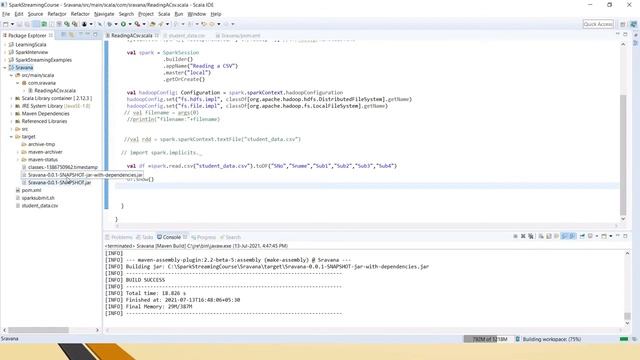Click the Terminate icon in Console toolbar

(x=516, y=236)
